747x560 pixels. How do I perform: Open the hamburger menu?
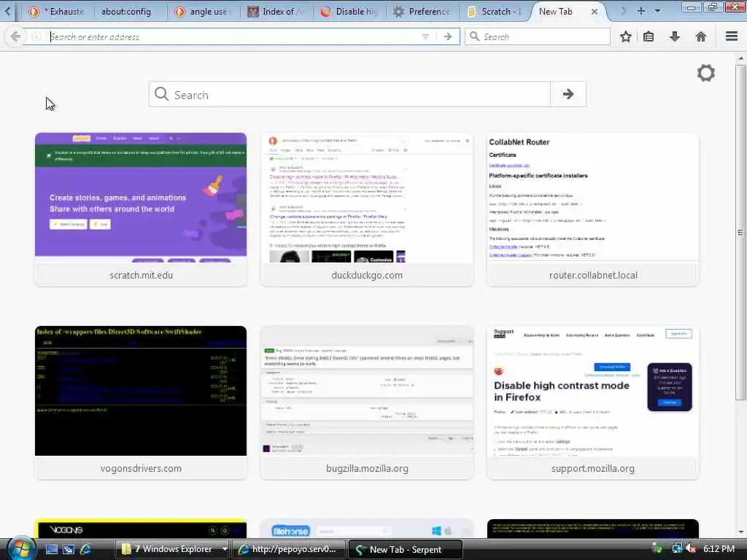tap(732, 36)
